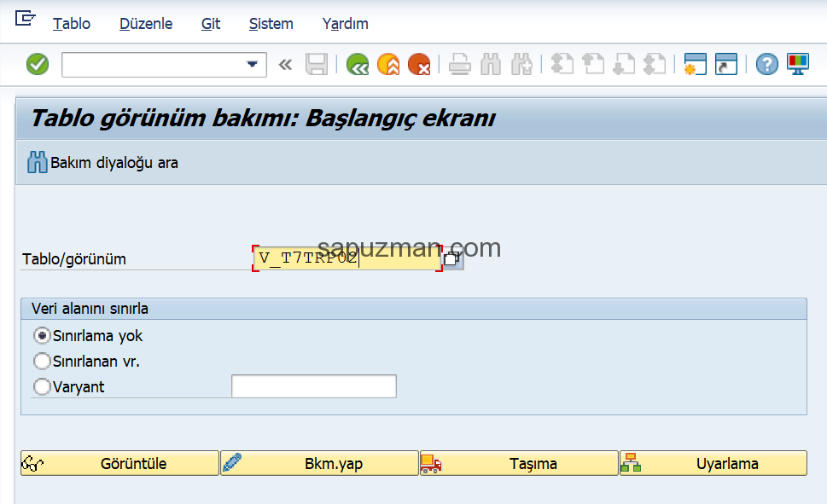
Task: Click the orange Exit icon
Action: (388, 65)
